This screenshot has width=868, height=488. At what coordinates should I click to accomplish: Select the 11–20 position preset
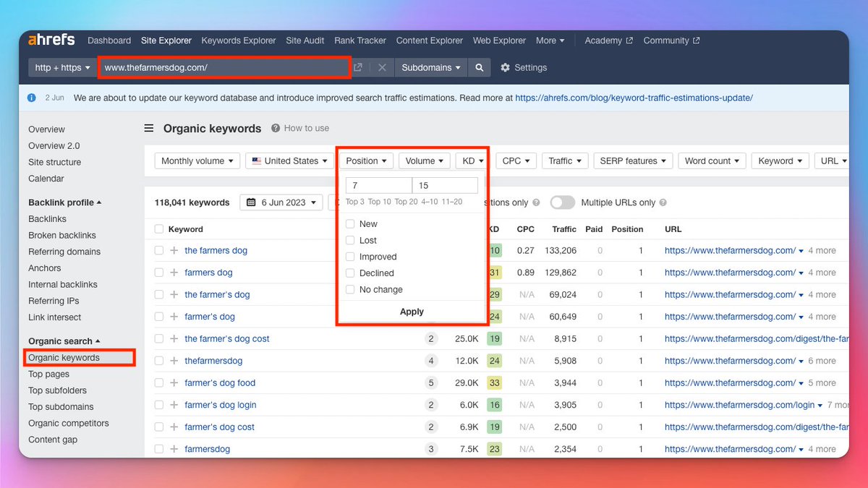pos(451,202)
